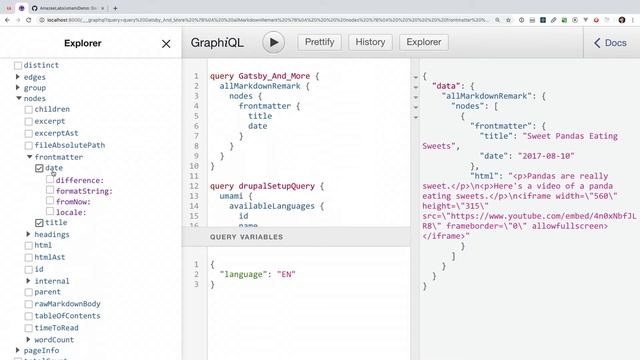Fold the result "nodes" array
640x360 pixels.
416,107
